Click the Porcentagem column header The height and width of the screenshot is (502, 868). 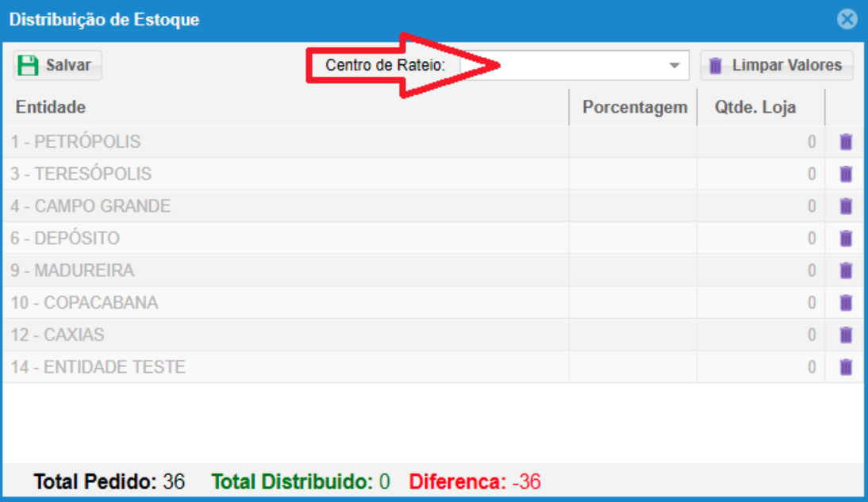click(634, 107)
